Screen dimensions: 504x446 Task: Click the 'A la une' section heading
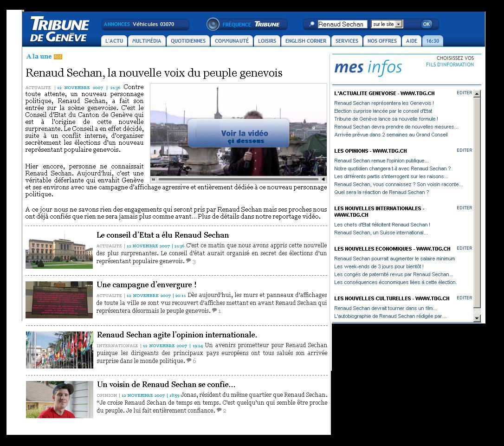tap(39, 57)
